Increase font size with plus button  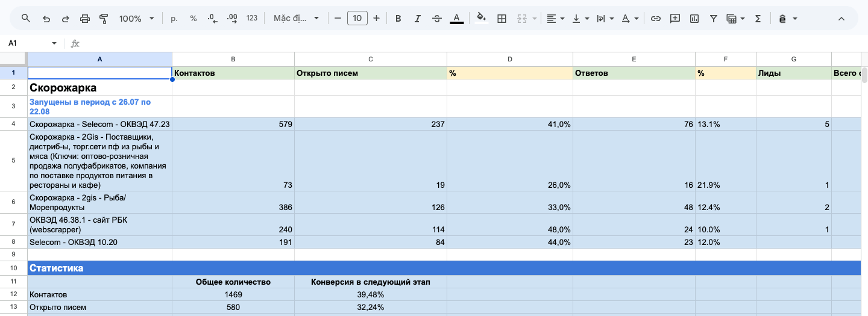pos(377,19)
